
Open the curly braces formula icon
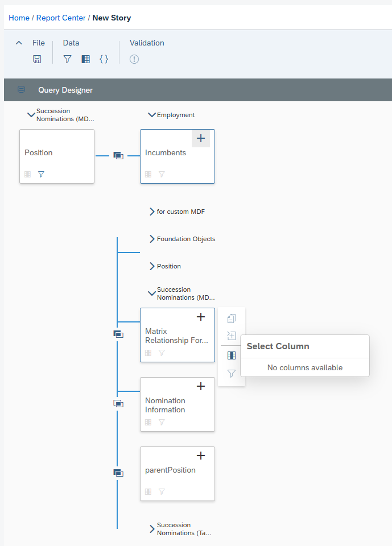[104, 59]
